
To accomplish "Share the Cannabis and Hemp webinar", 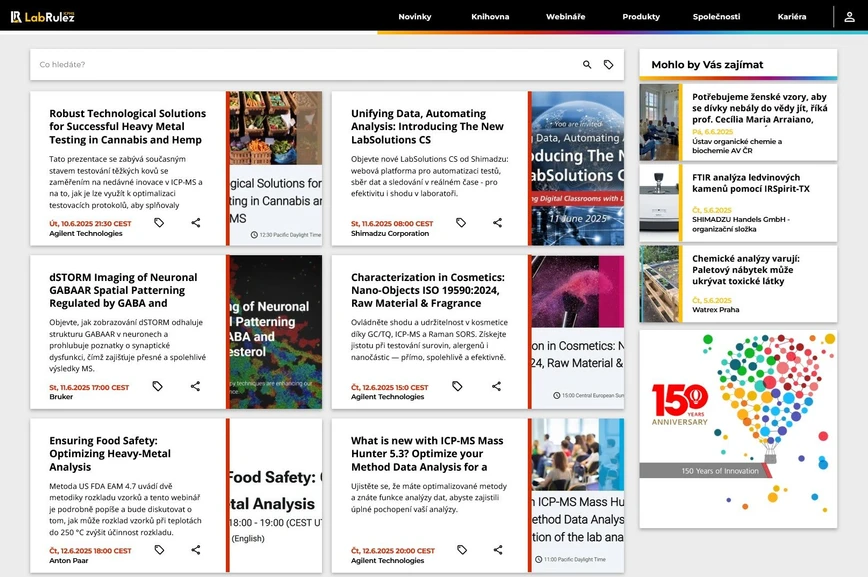I will [x=195, y=223].
